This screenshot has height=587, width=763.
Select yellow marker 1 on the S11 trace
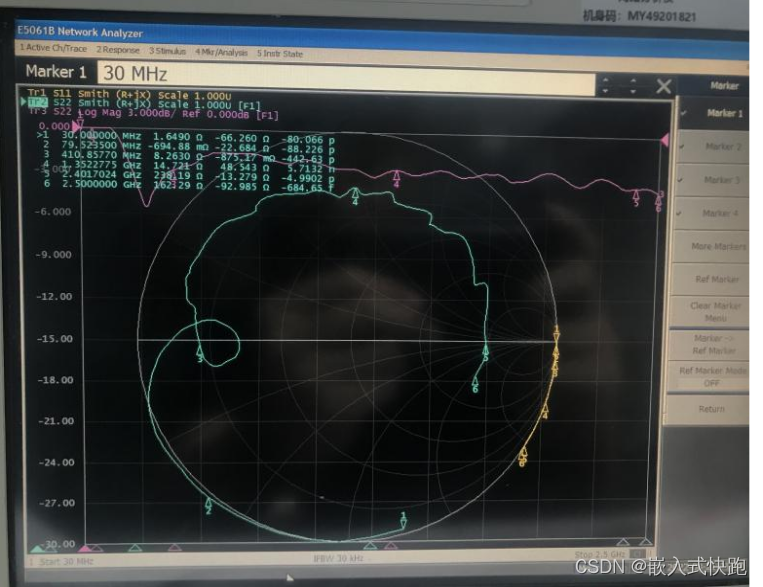click(557, 333)
